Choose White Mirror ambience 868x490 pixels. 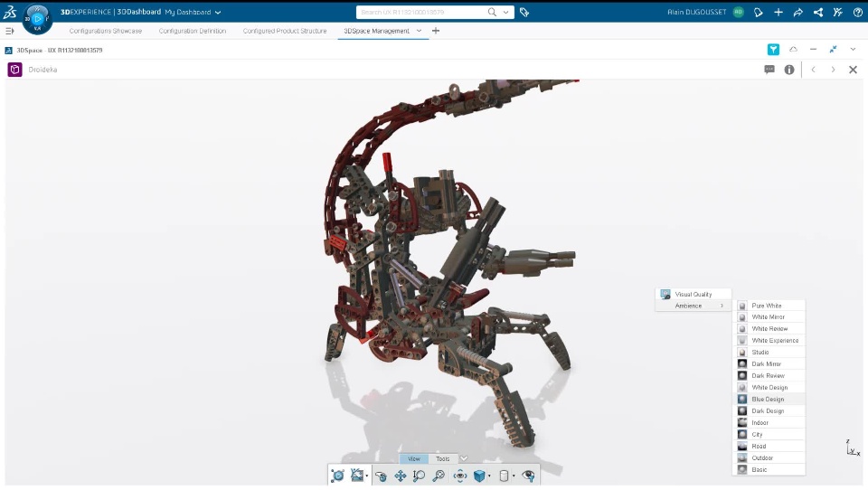pyautogui.click(x=769, y=317)
